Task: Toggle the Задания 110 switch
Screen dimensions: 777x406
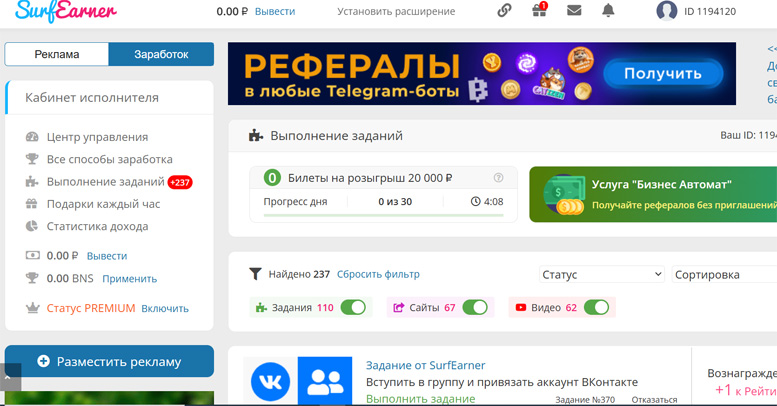Action: click(x=353, y=307)
